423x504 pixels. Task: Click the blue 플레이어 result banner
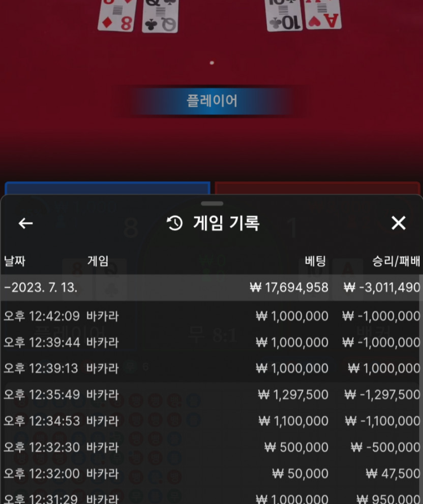212,101
